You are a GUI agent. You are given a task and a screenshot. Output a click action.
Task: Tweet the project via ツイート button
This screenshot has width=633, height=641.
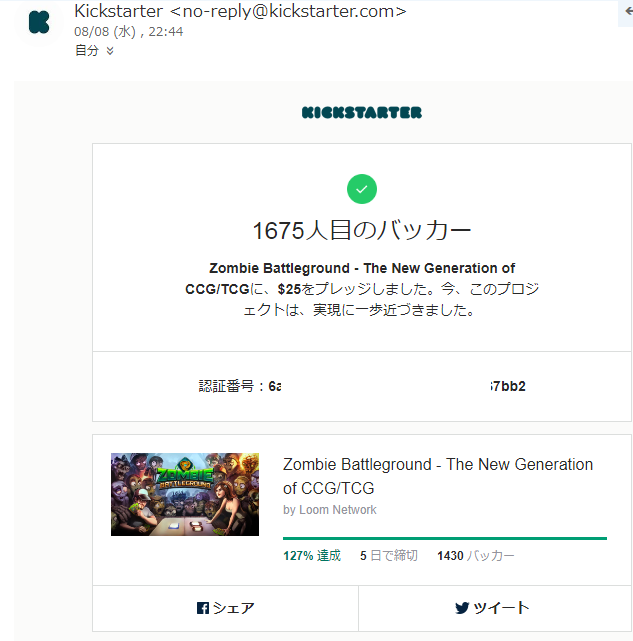[x=492, y=608]
